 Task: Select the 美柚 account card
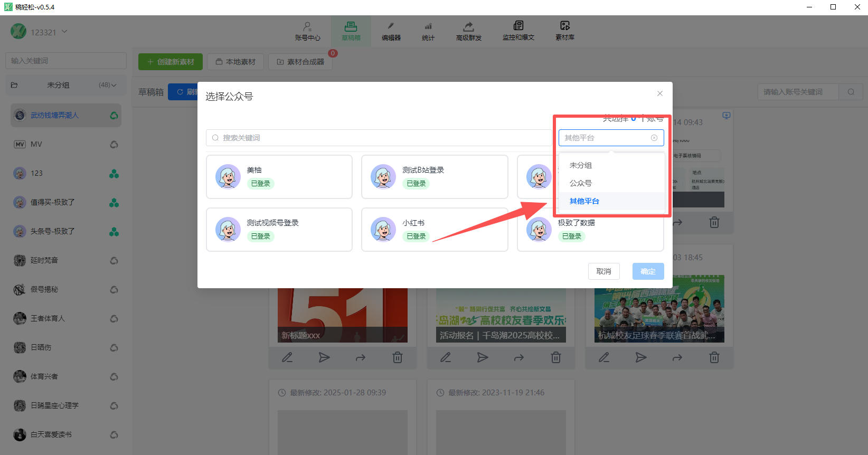pyautogui.click(x=279, y=177)
